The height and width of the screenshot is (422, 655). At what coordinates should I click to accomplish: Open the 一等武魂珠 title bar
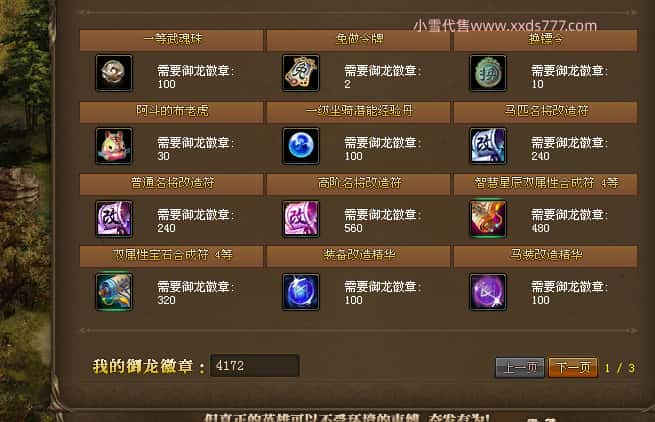(x=172, y=40)
